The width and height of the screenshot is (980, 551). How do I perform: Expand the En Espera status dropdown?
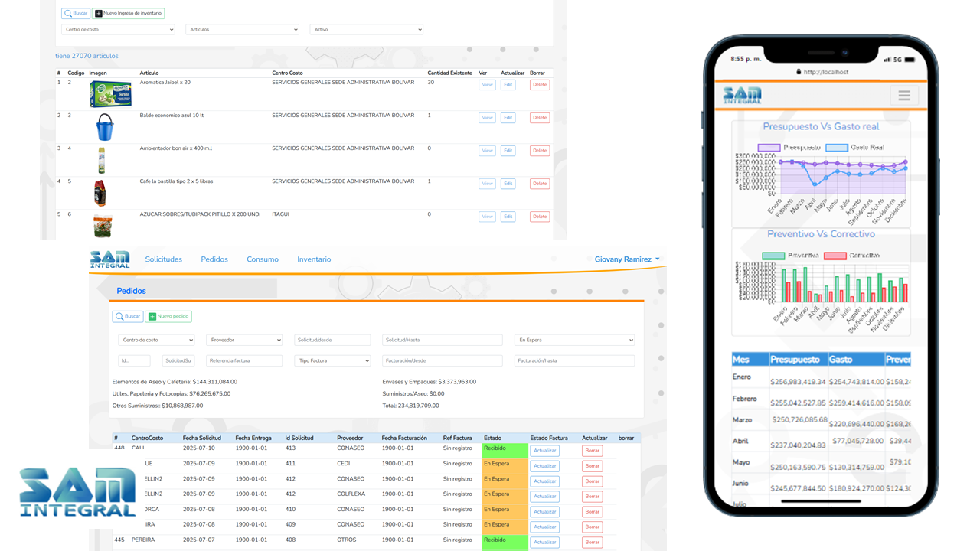[574, 340]
